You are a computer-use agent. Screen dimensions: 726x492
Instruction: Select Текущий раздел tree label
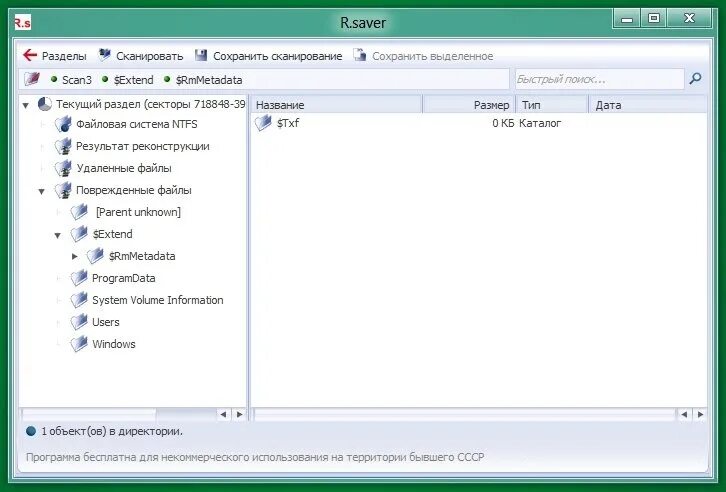point(150,104)
